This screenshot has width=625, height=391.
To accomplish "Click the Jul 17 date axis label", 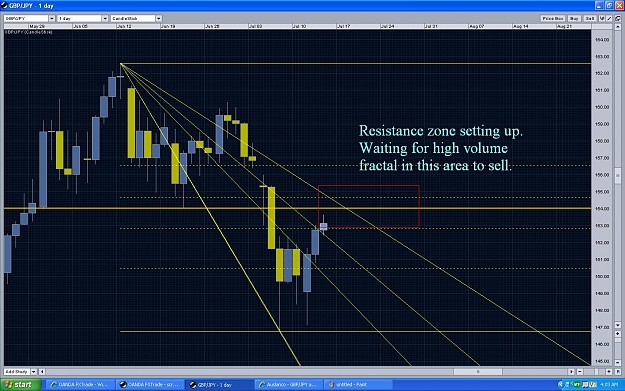I will click(343, 26).
